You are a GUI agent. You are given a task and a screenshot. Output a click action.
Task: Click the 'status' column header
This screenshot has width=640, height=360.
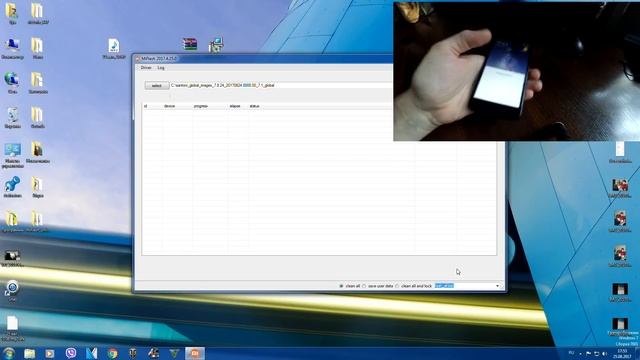(x=254, y=106)
